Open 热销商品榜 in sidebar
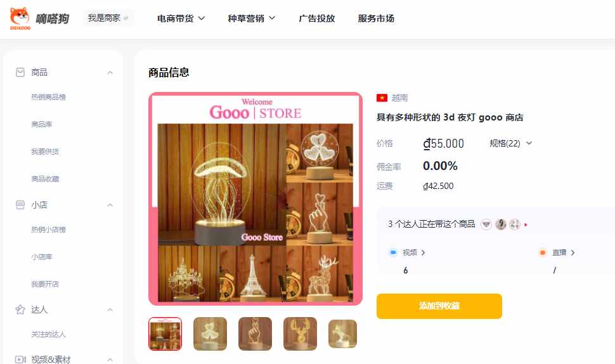 [x=49, y=97]
